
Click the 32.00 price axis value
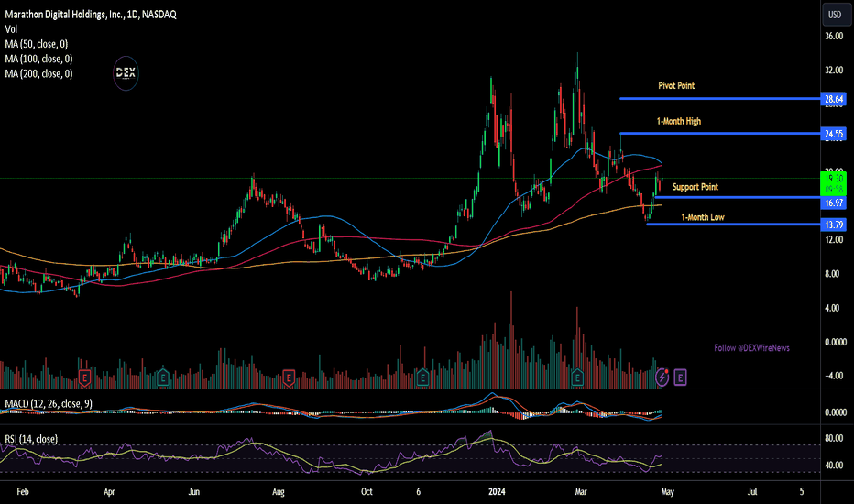tap(834, 71)
